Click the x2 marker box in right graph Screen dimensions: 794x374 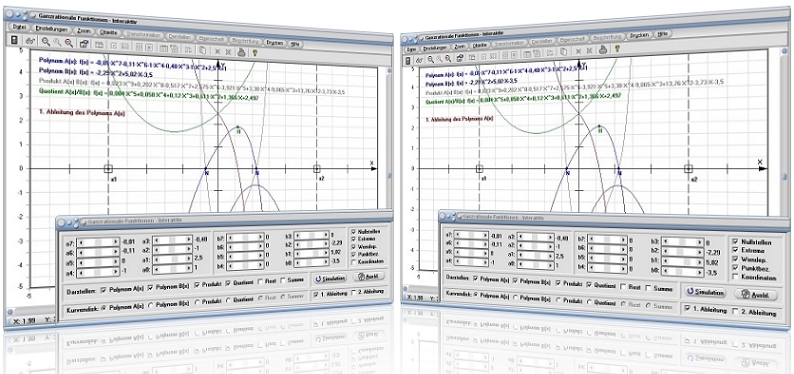(689, 169)
